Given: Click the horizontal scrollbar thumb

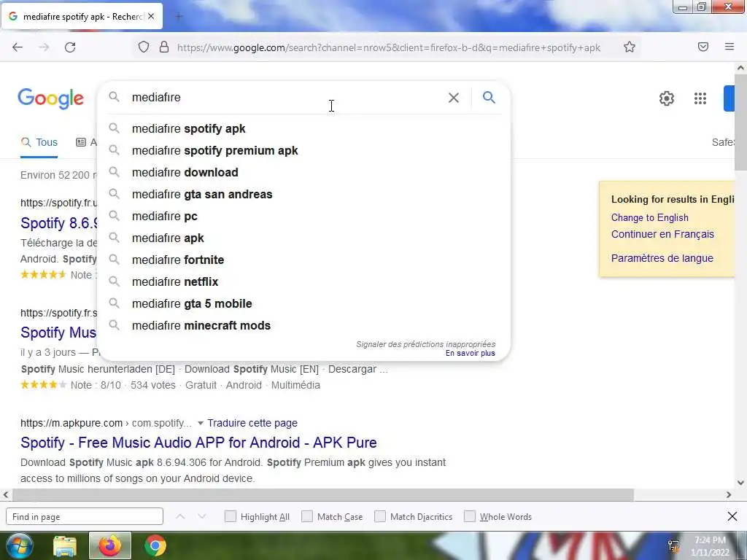Looking at the screenshot, I should [323, 495].
